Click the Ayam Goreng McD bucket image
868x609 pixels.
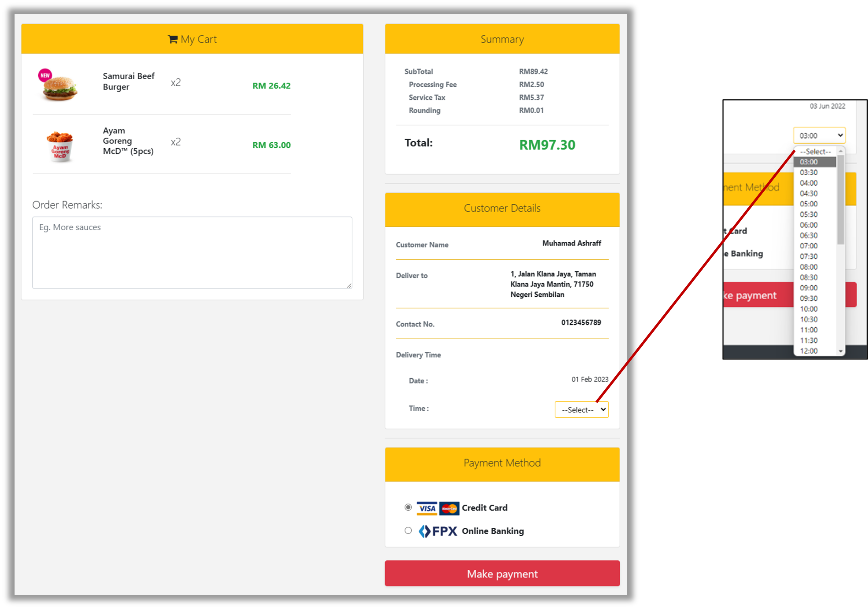coord(60,147)
